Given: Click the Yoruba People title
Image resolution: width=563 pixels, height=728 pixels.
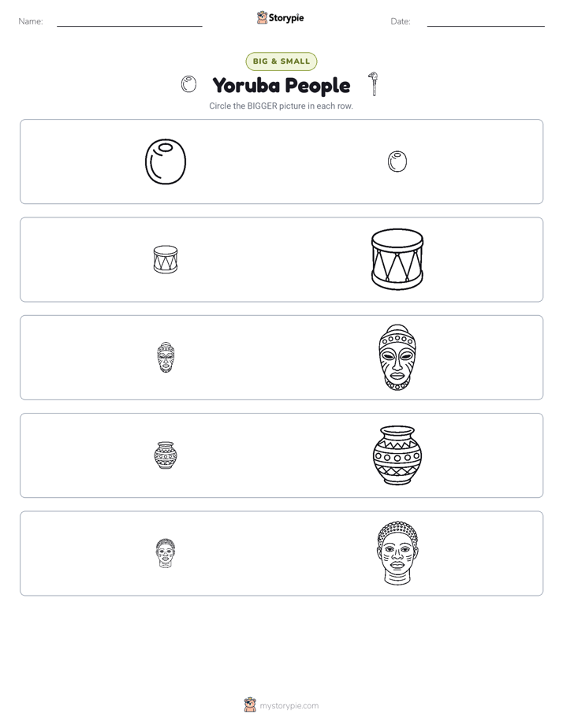Looking at the screenshot, I should [x=281, y=85].
